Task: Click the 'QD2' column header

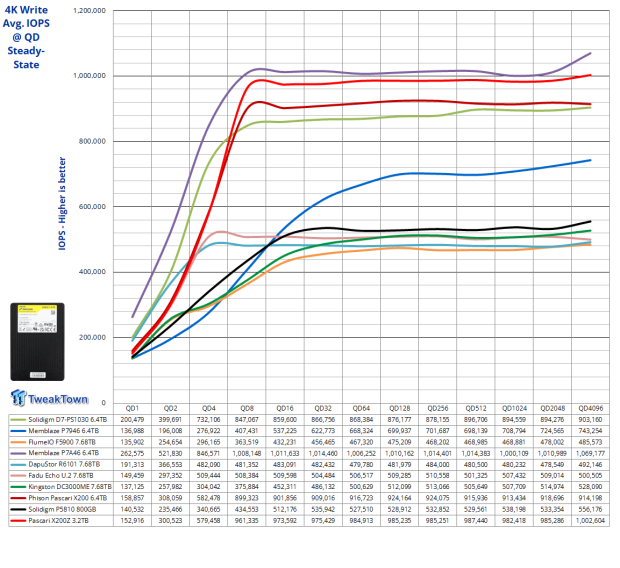Action: (170, 408)
